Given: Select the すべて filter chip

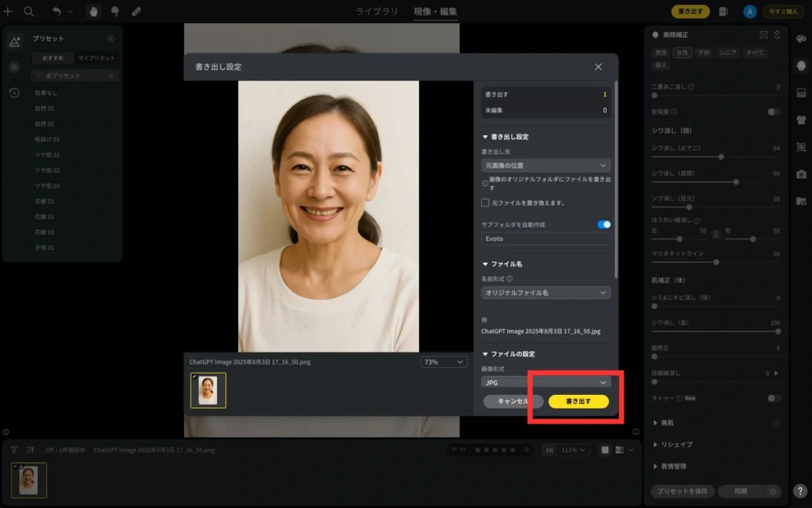Looking at the screenshot, I should [754, 53].
